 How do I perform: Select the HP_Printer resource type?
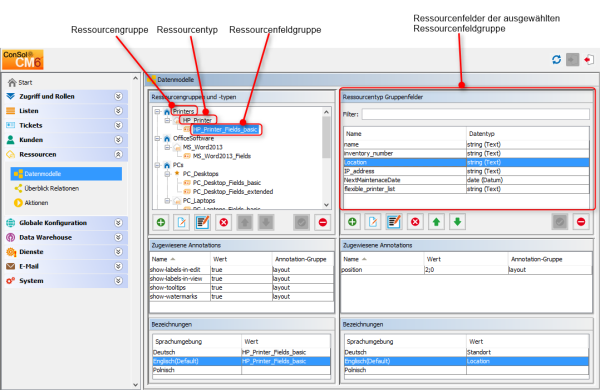(197, 120)
